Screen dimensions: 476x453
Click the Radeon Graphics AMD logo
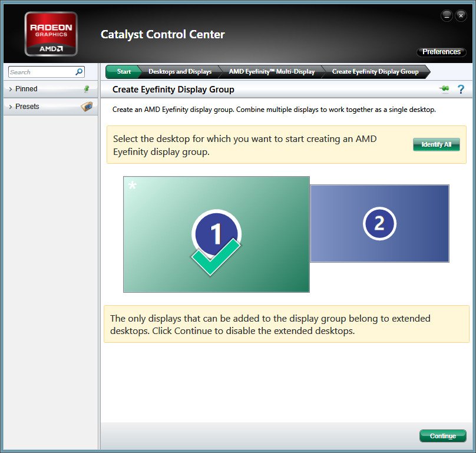(x=51, y=35)
